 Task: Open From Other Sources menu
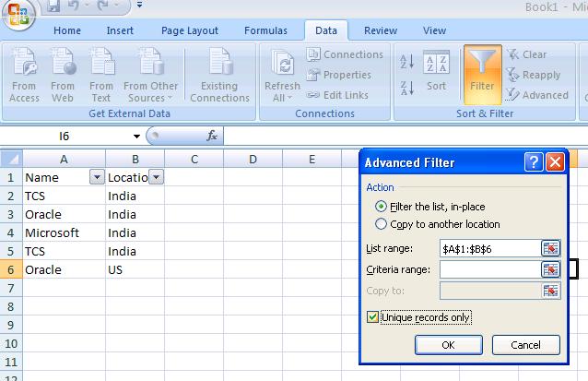coord(150,75)
